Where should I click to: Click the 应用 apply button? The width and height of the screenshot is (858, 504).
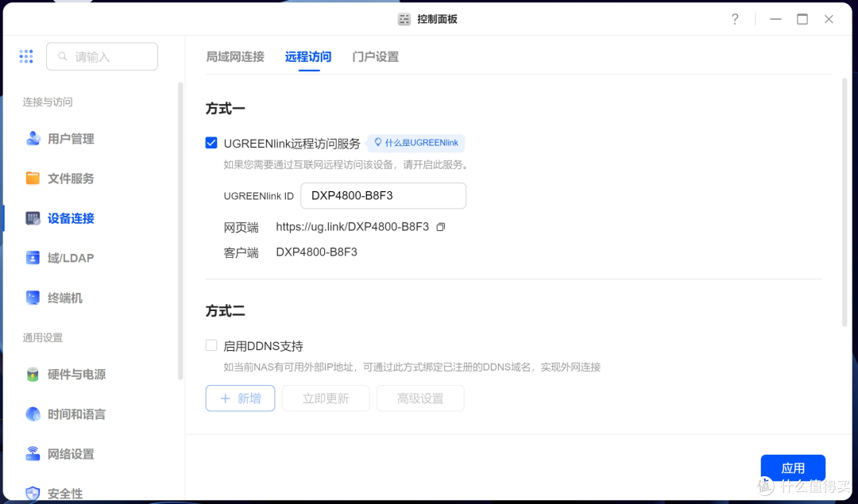coord(793,468)
